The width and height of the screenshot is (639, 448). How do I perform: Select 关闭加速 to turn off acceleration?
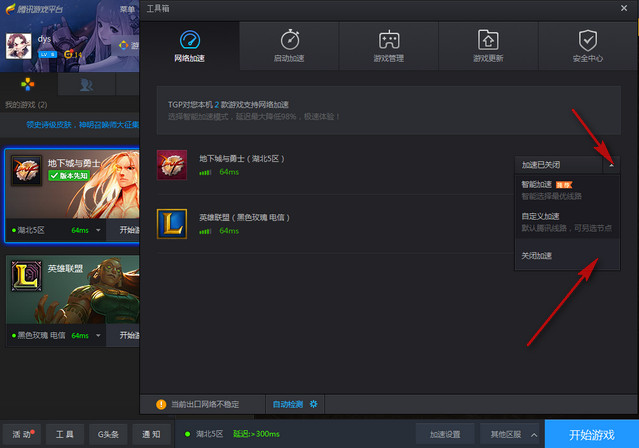click(x=536, y=256)
